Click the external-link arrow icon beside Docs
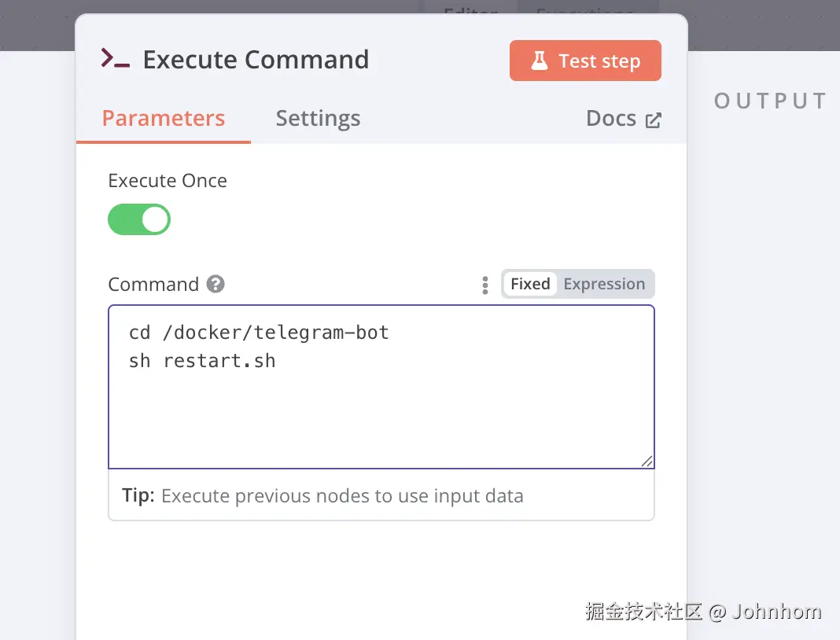This screenshot has width=840, height=640. [654, 120]
